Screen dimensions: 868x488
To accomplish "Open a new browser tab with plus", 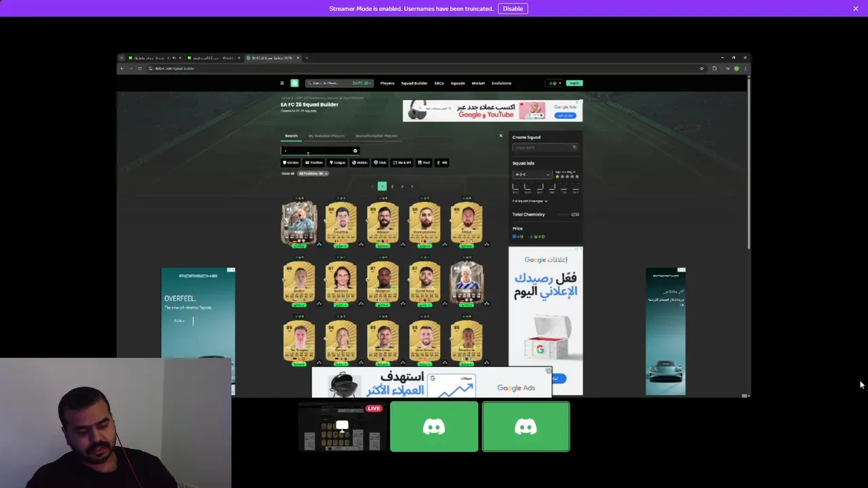I will [x=307, y=58].
